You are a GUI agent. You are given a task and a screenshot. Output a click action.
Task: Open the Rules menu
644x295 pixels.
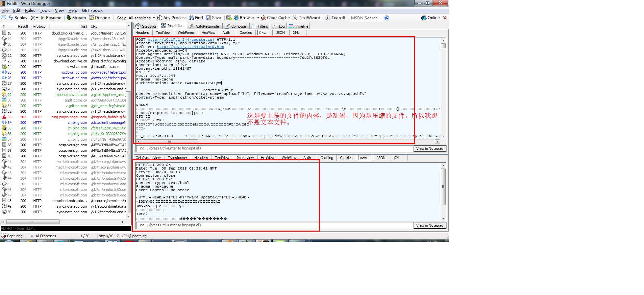(30, 11)
